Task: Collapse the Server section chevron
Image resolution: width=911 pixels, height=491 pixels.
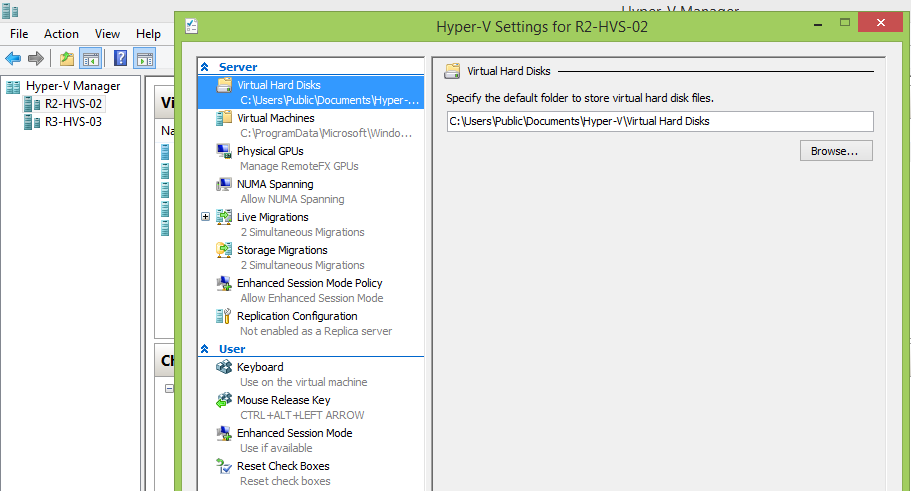Action: click(205, 67)
